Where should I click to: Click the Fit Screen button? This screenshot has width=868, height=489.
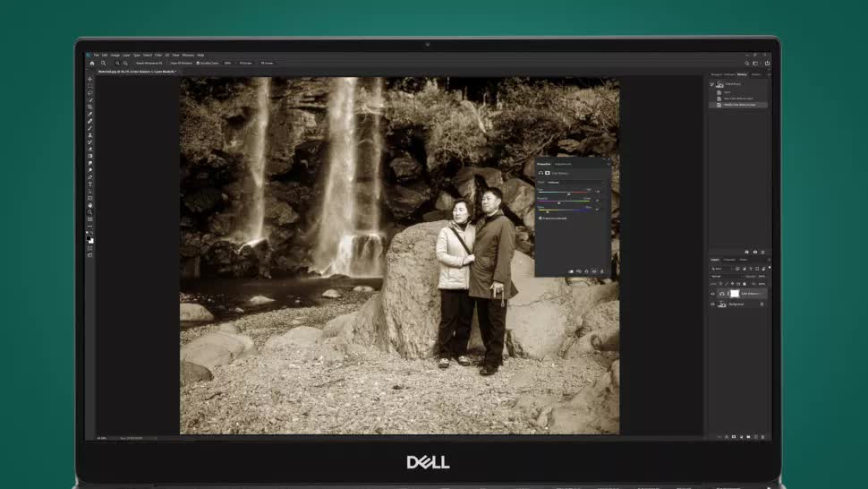246,63
